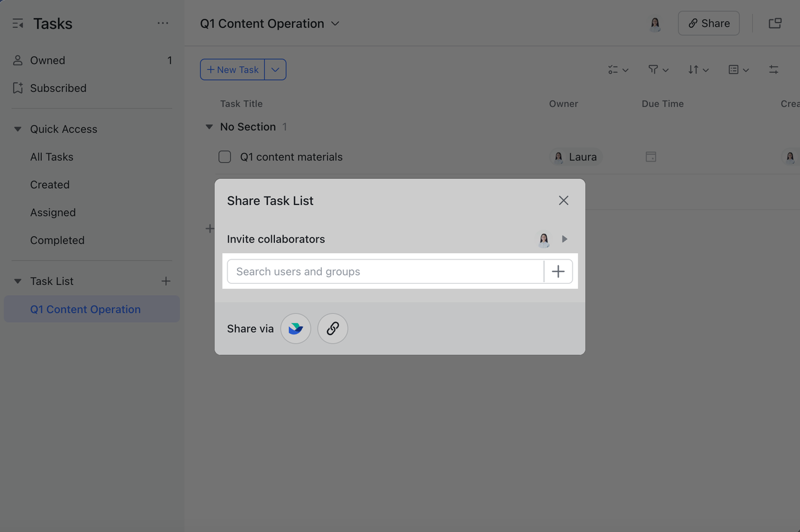Share via the link icon in the dialog

[x=332, y=328]
